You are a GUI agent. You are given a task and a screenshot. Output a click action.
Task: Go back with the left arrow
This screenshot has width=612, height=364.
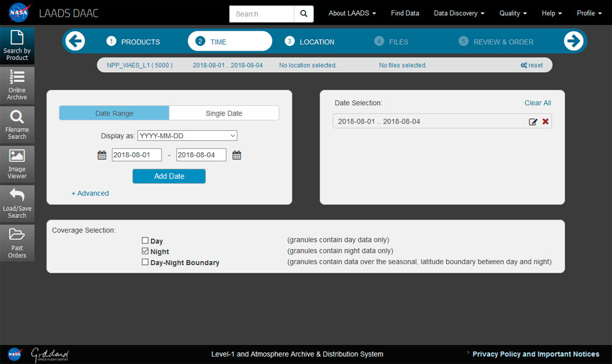pyautogui.click(x=75, y=41)
